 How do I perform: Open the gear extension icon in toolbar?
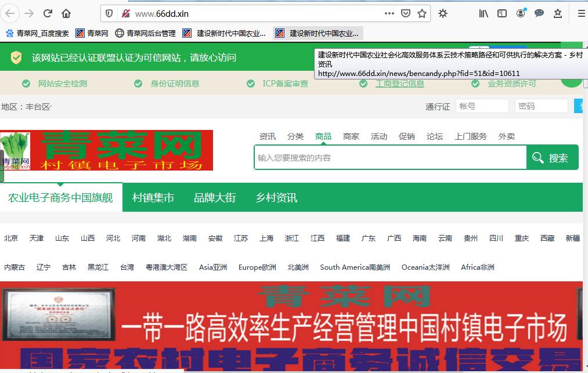point(443,13)
